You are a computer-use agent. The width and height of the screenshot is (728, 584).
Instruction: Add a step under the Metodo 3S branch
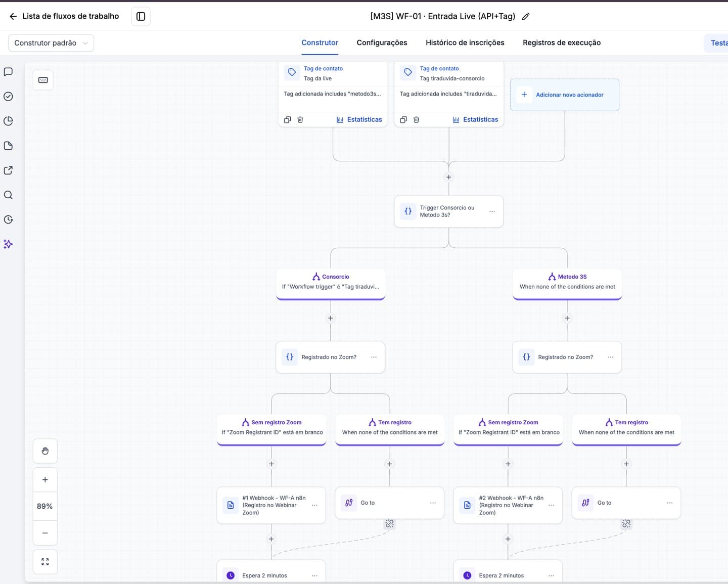[567, 319]
